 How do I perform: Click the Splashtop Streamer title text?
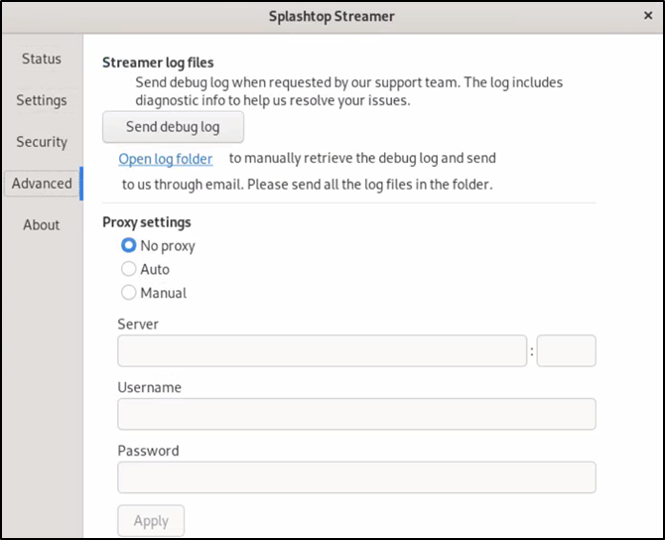coord(332,17)
